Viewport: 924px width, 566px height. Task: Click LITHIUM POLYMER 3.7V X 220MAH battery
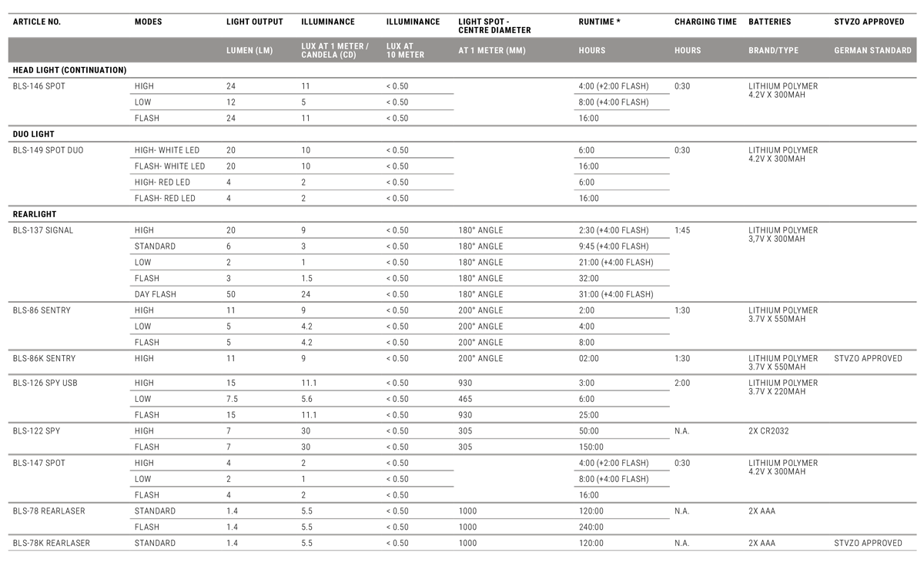coord(783,387)
